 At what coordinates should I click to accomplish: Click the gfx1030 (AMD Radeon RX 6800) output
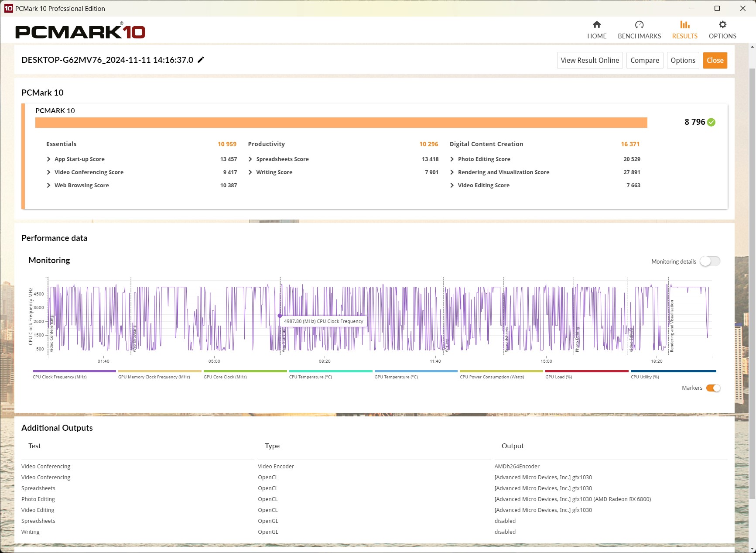click(572, 499)
